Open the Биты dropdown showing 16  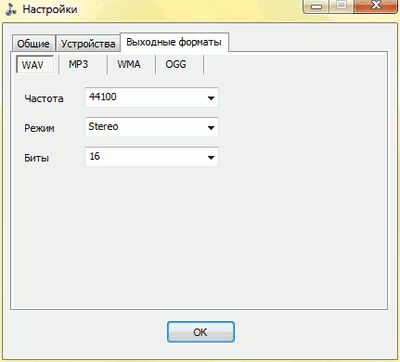tap(152, 157)
